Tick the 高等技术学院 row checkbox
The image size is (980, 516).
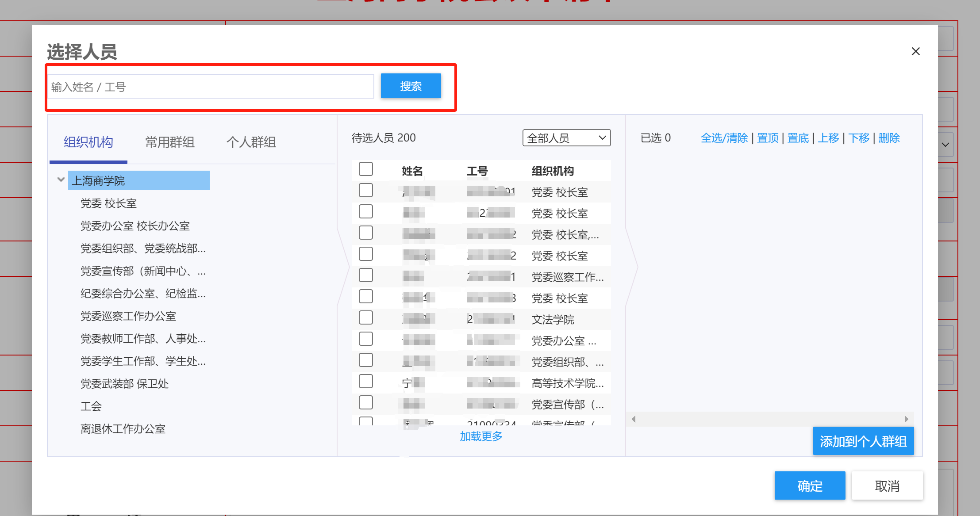(365, 382)
